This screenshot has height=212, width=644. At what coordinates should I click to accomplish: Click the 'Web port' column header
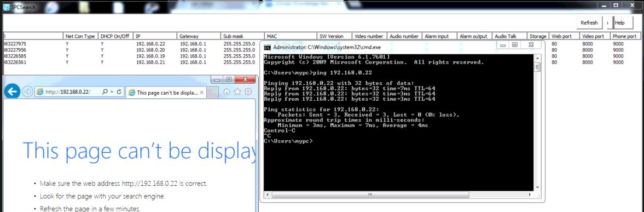coord(565,36)
